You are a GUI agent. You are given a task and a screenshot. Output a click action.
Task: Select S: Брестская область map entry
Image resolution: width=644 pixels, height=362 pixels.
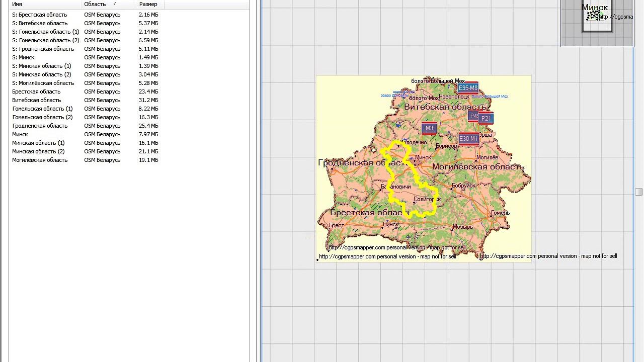[x=86, y=15]
